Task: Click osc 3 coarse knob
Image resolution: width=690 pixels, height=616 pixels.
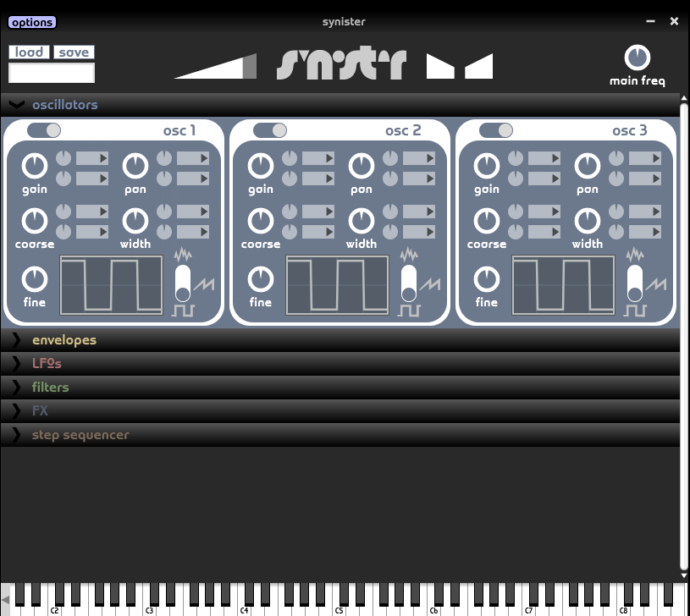Action: [487, 221]
